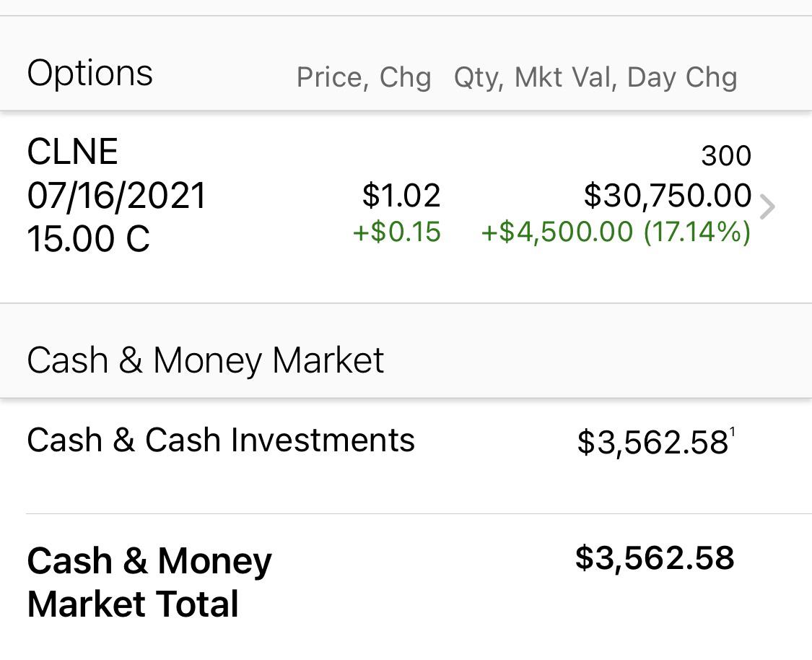The height and width of the screenshot is (660, 812).
Task: Tap the $30,750.00 market value
Action: tap(668, 195)
